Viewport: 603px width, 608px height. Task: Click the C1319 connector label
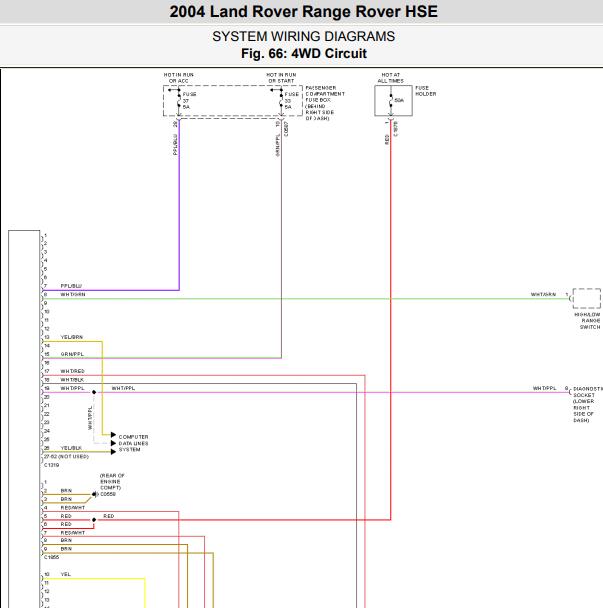coord(52,465)
